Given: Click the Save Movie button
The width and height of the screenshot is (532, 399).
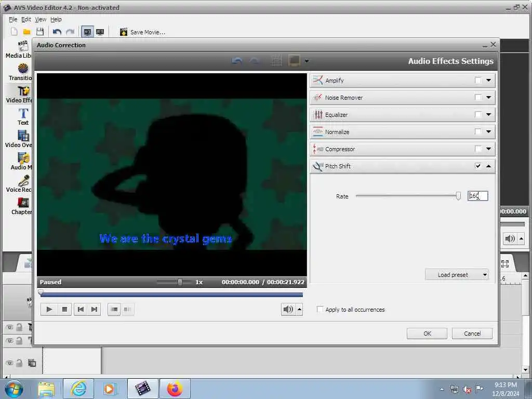Looking at the screenshot, I should point(142,32).
